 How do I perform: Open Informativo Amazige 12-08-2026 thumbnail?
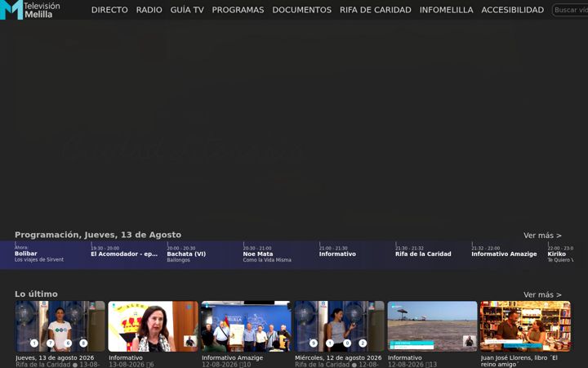pyautogui.click(x=246, y=326)
